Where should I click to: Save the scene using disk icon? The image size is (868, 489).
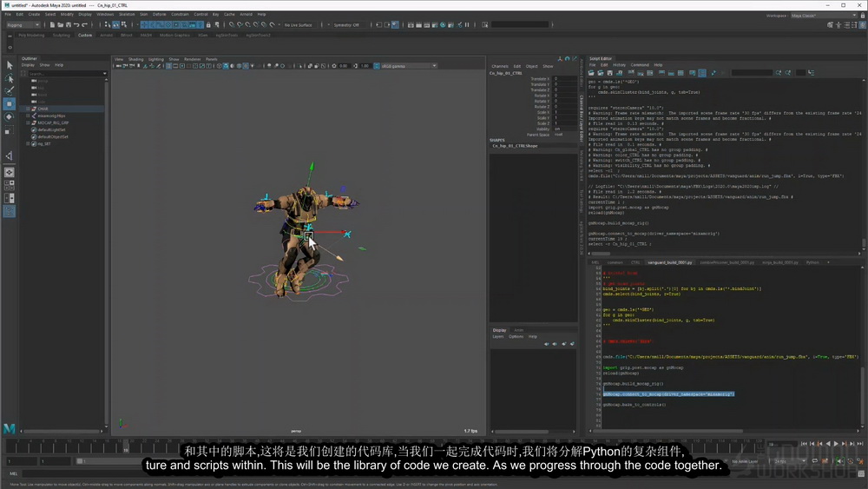click(68, 25)
